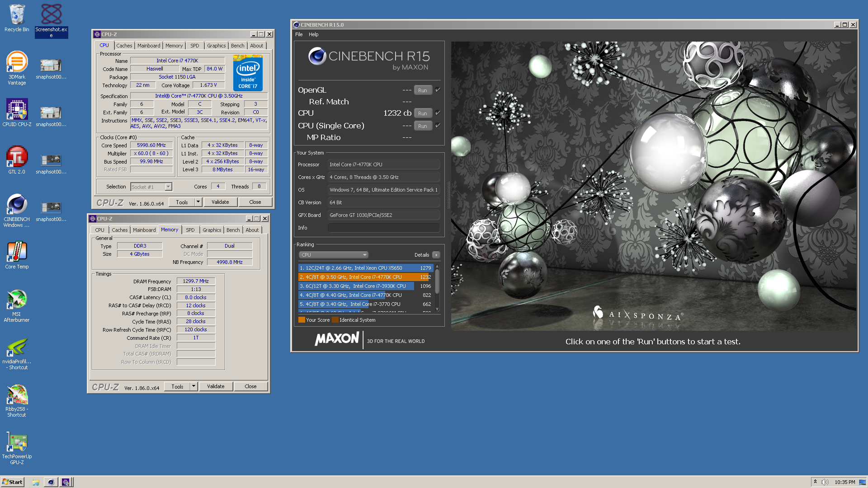
Task: Open the CINEBENCH Windows desktop shortcut
Action: 17,211
